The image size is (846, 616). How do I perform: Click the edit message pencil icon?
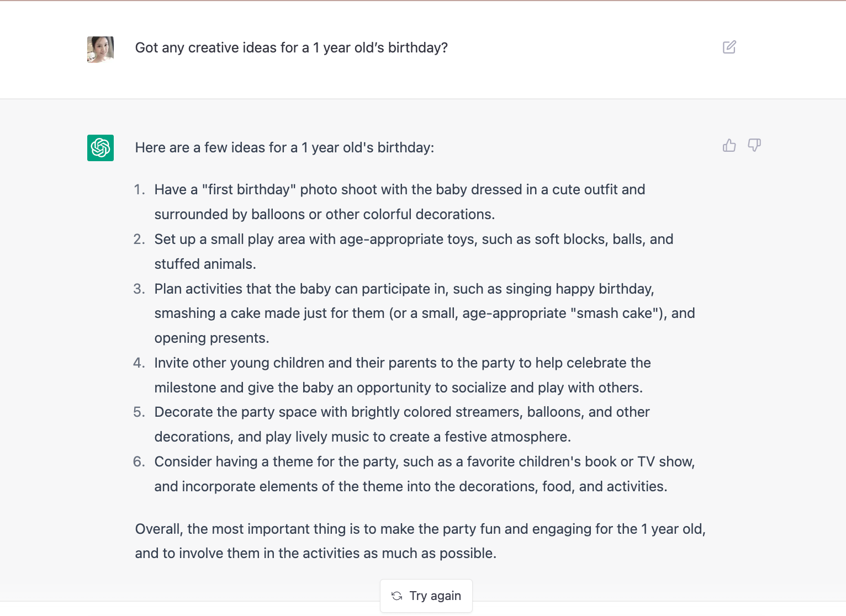point(729,47)
